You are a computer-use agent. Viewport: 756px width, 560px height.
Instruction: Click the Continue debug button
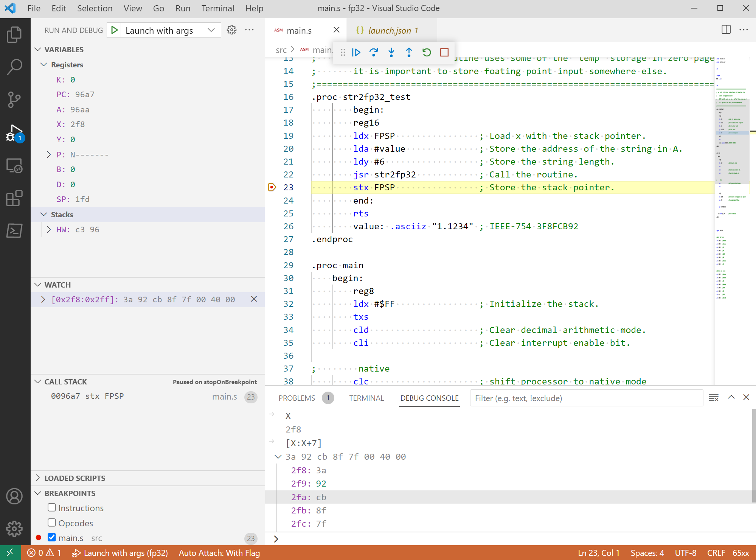click(x=356, y=52)
